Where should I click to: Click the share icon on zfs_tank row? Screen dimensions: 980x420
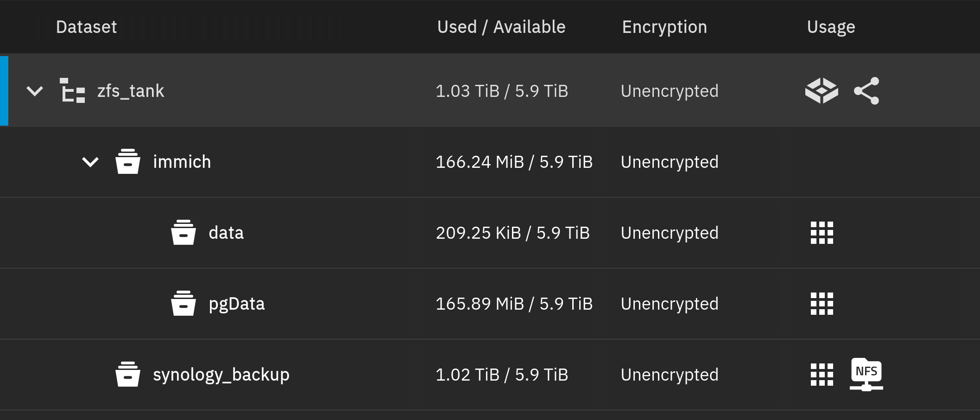(x=866, y=90)
